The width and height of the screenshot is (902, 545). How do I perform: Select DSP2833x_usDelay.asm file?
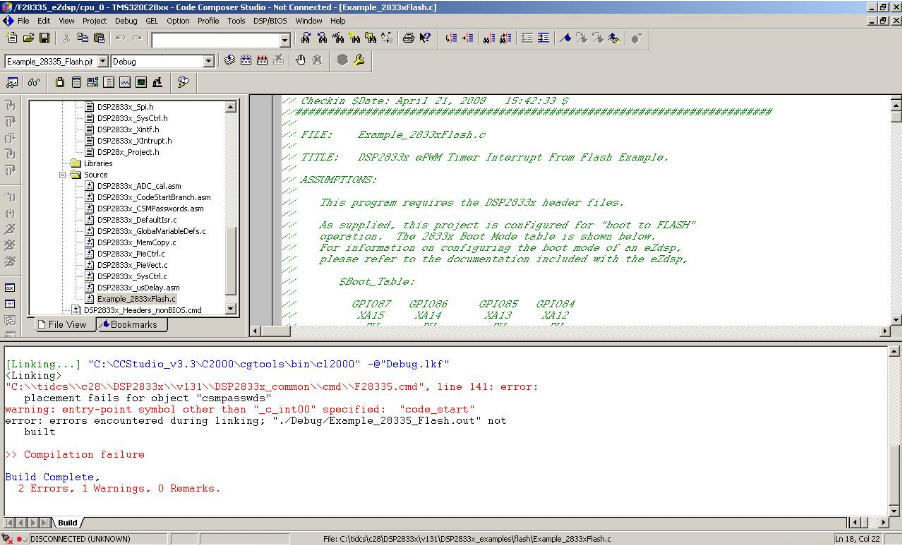pyautogui.click(x=138, y=288)
